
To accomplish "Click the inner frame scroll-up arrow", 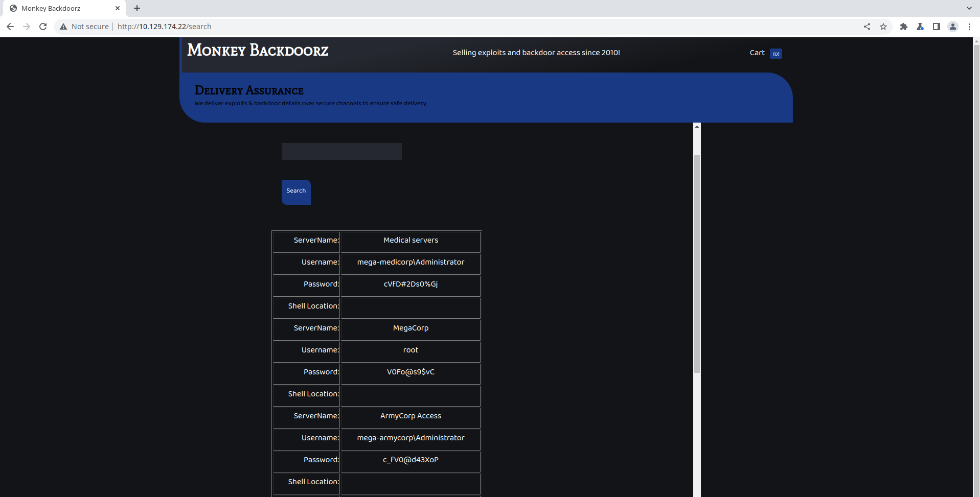I will (697, 127).
